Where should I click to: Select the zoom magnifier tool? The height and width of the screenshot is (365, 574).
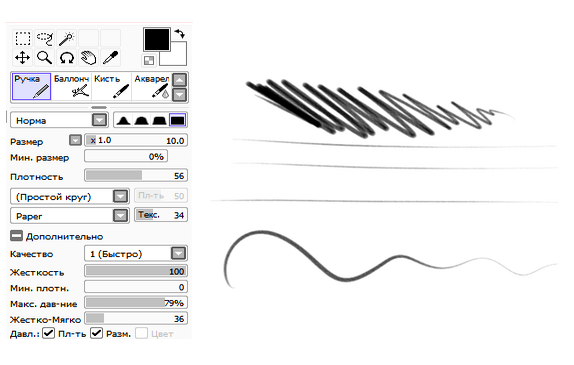point(45,57)
